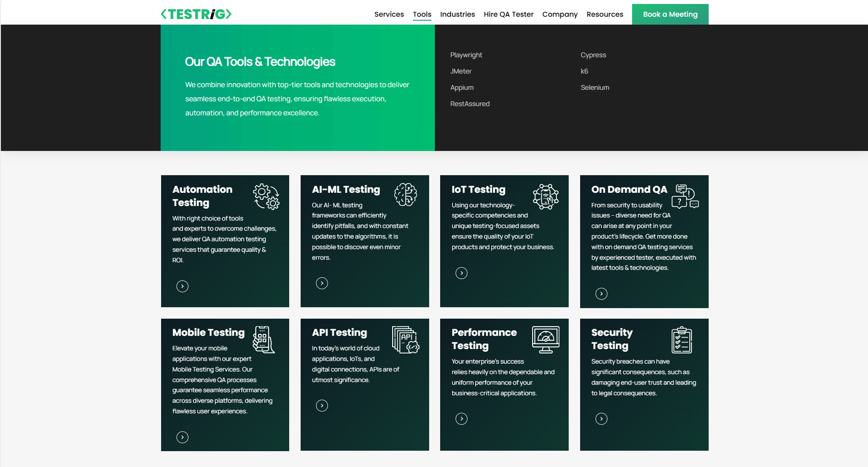The width and height of the screenshot is (868, 467).
Task: Click the On Demand QA chat icon
Action: click(x=685, y=196)
